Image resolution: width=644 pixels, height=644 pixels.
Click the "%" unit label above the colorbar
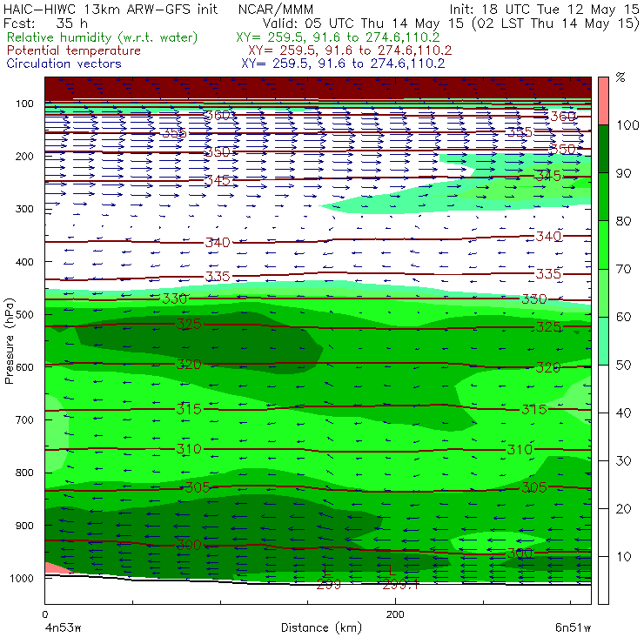[x=621, y=77]
